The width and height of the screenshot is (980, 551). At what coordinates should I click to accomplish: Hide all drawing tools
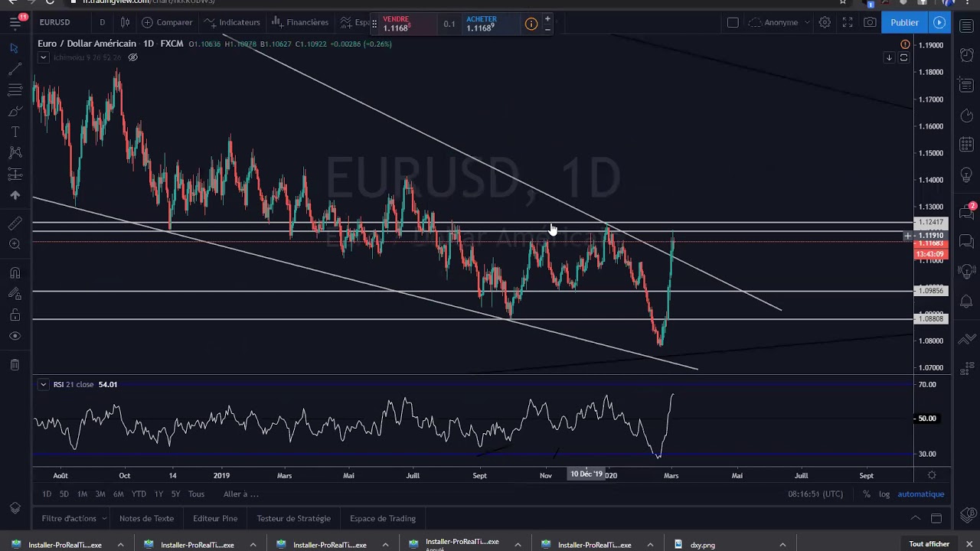point(15,336)
